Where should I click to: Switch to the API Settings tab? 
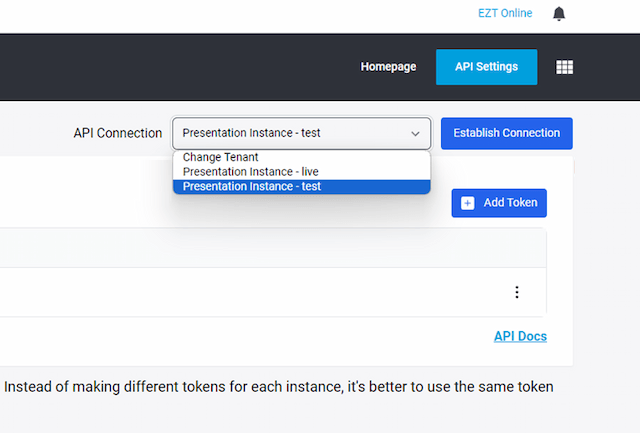pyautogui.click(x=486, y=67)
